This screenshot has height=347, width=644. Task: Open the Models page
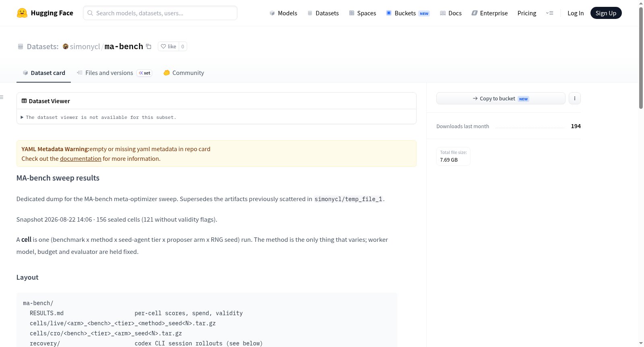(283, 13)
